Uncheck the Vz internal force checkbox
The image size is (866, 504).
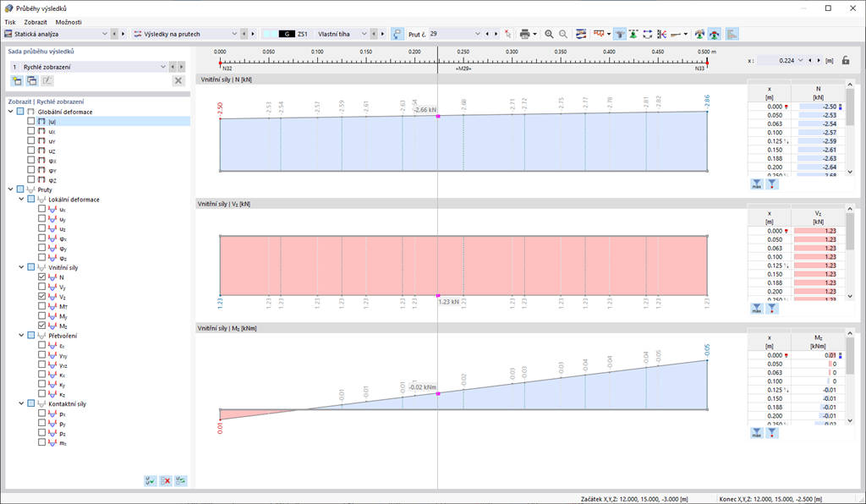42,297
